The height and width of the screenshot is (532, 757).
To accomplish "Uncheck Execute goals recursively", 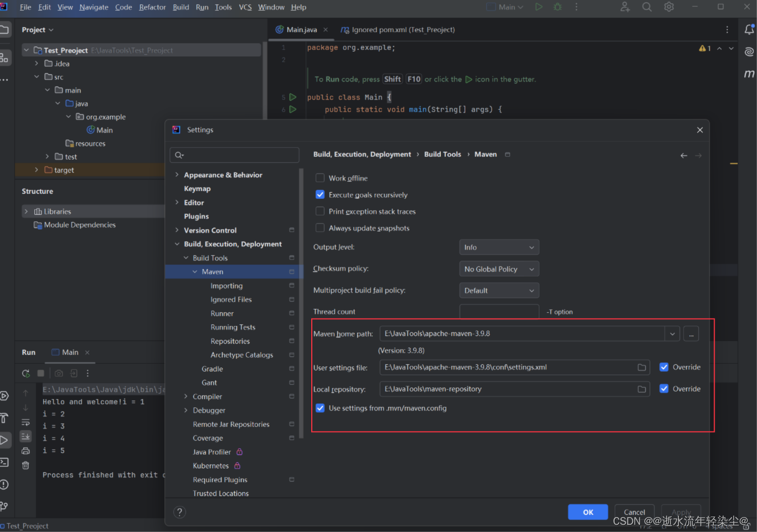I will click(320, 194).
